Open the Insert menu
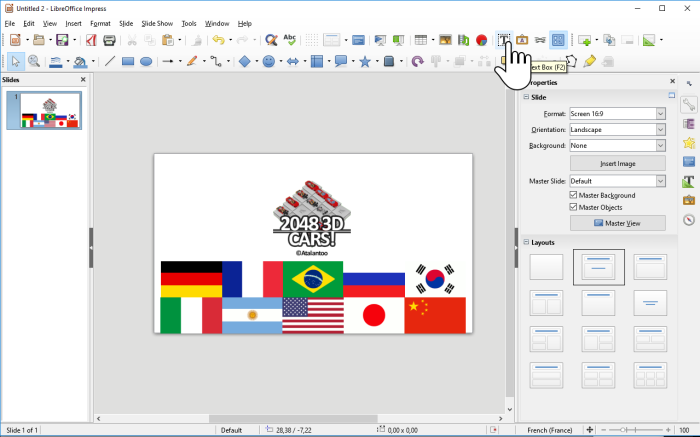Viewport: 700px width, 437px height. tap(73, 23)
